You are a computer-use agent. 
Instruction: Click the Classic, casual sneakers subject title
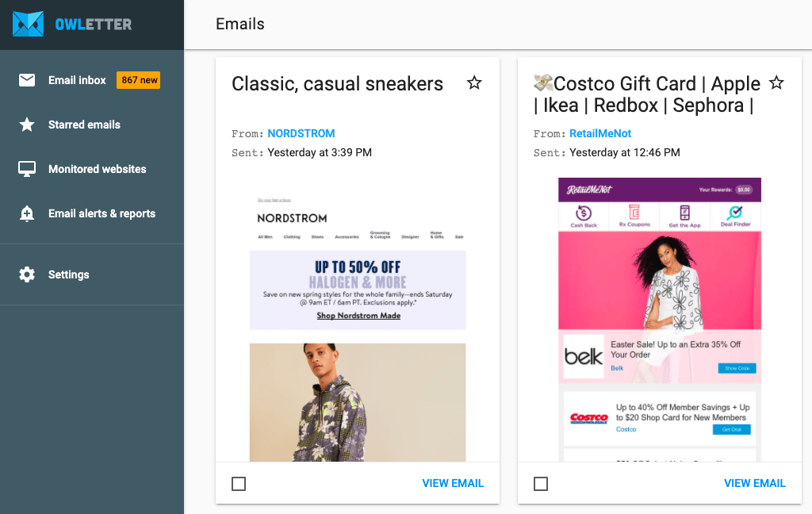click(x=337, y=83)
